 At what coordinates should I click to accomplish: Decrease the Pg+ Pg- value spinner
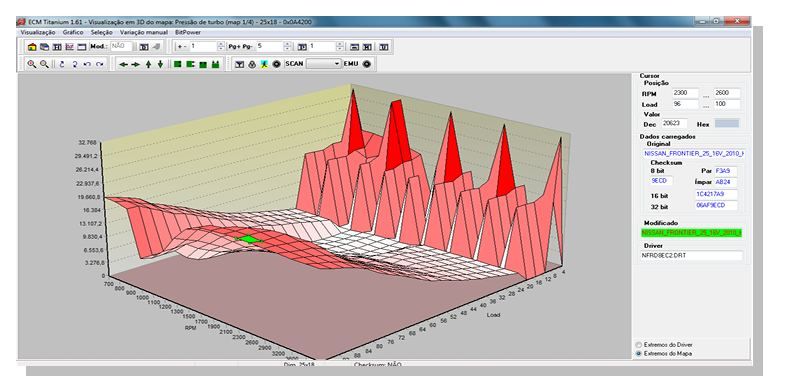(x=287, y=49)
